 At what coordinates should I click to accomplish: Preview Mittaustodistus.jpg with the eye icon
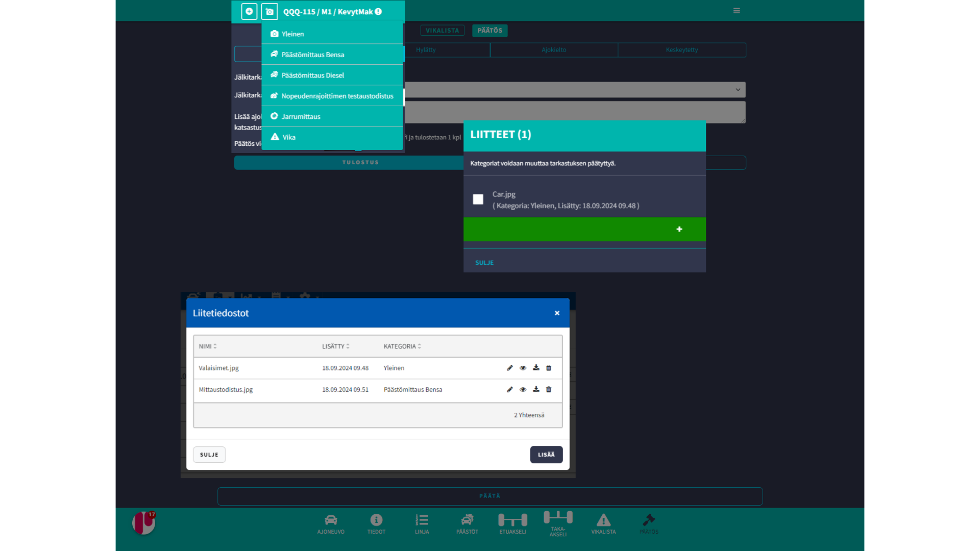pyautogui.click(x=523, y=389)
